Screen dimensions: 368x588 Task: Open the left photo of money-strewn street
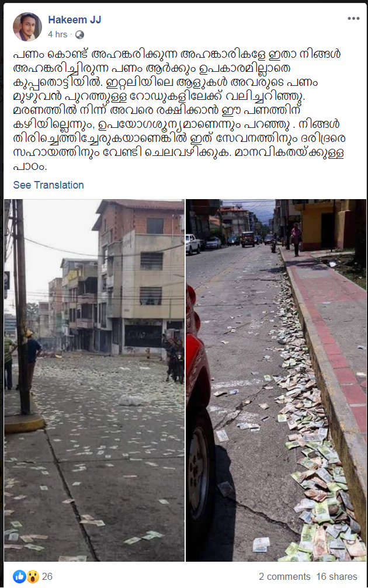[x=94, y=380]
